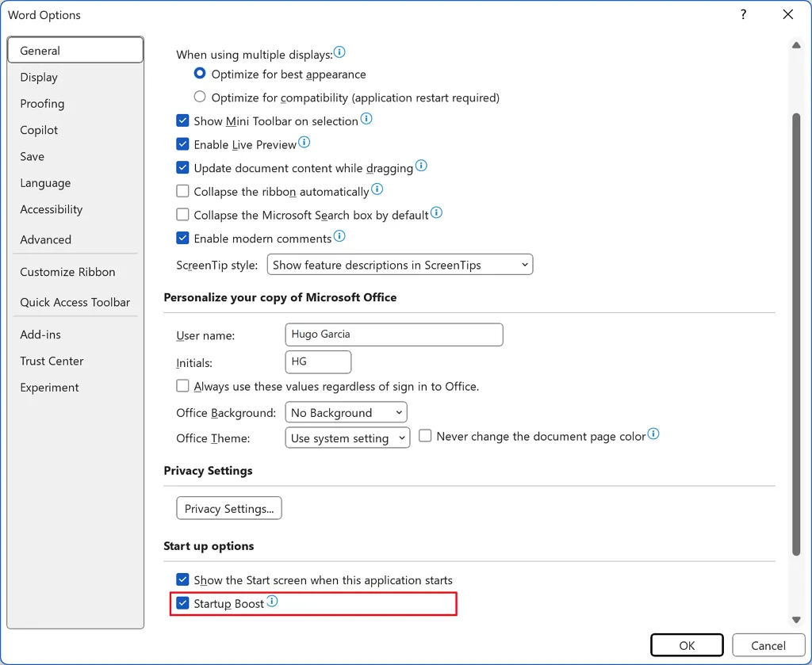812x665 pixels.
Task: Click info icon beside Never change page color
Action: (653, 434)
